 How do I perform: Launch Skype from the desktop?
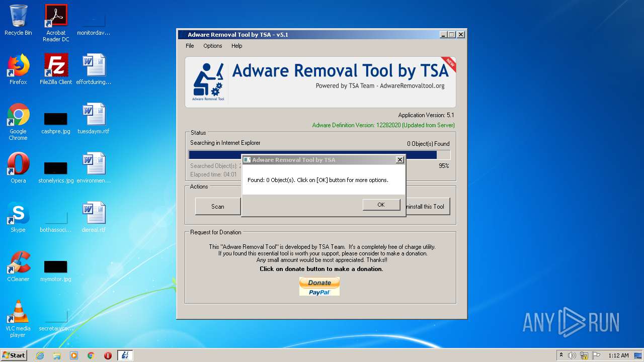pyautogui.click(x=18, y=217)
